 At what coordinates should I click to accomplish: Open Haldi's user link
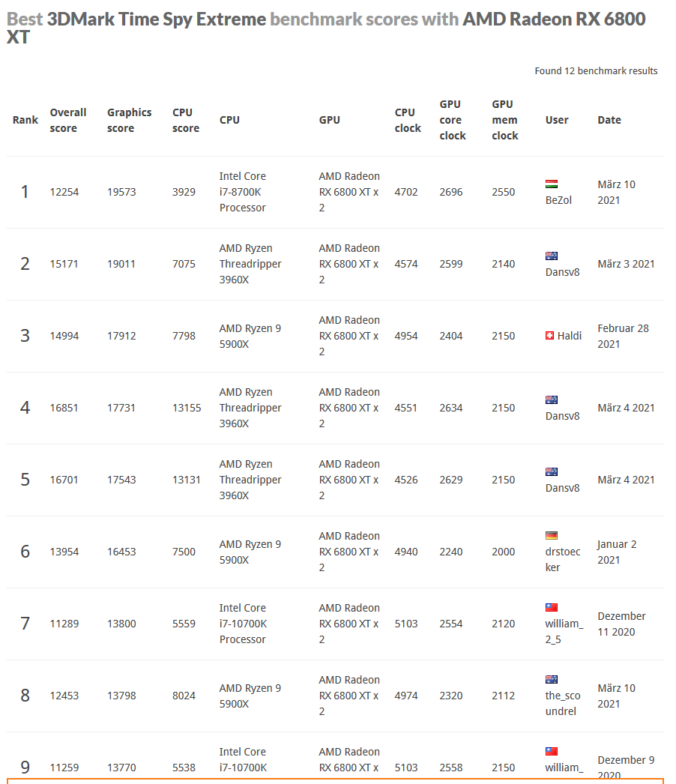[570, 336]
